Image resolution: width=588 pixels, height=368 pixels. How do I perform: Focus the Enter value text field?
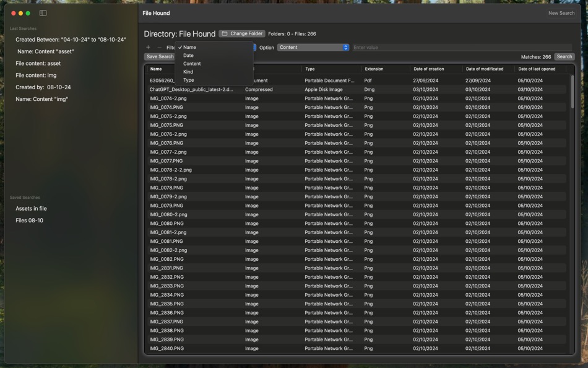click(x=462, y=48)
